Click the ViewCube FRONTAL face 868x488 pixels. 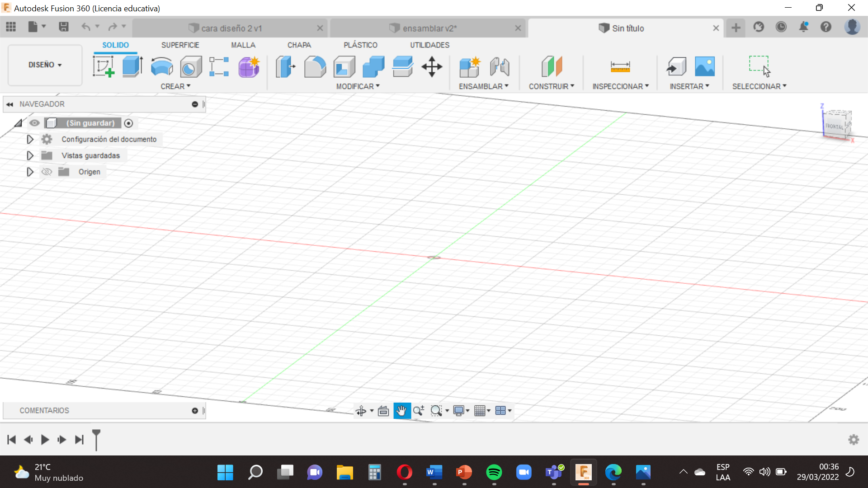click(x=835, y=127)
